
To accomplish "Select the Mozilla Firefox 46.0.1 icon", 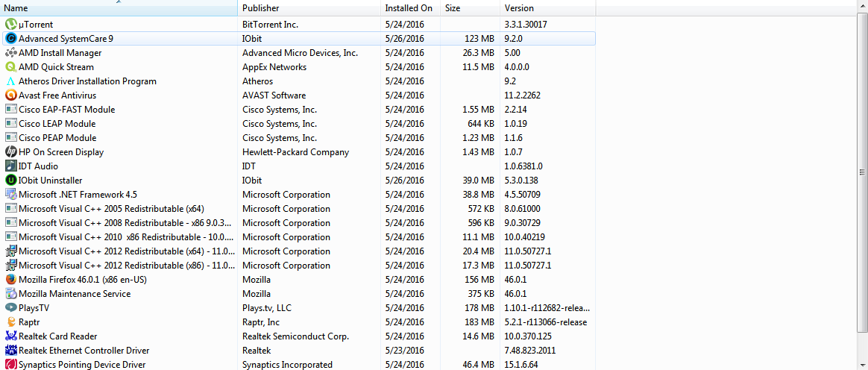I will click(11, 280).
